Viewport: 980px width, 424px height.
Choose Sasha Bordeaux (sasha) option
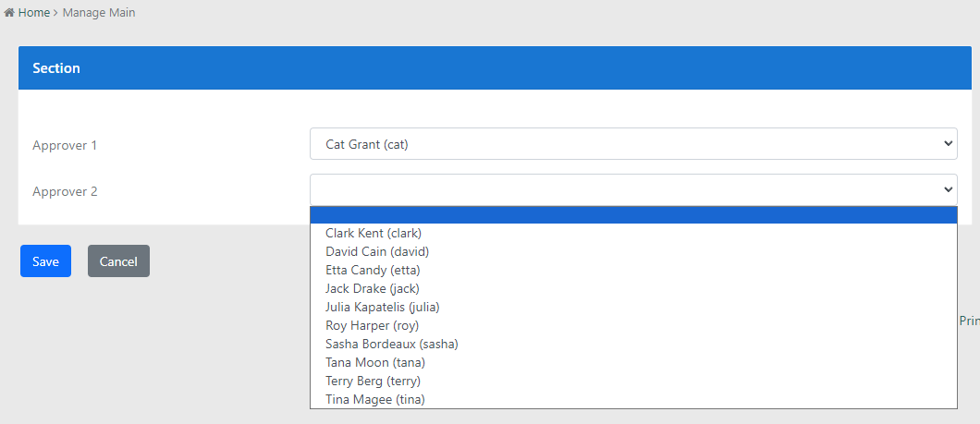tap(392, 344)
